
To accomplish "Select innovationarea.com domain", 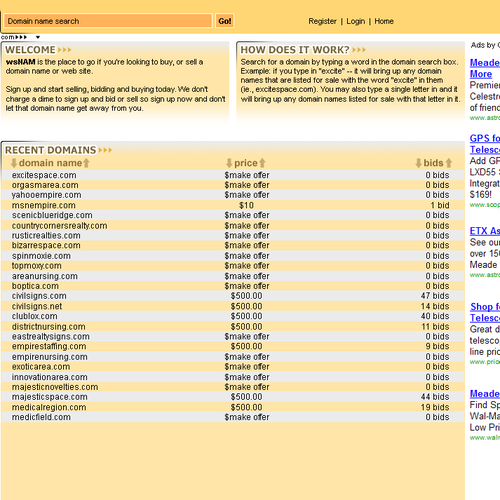I will point(50,377).
